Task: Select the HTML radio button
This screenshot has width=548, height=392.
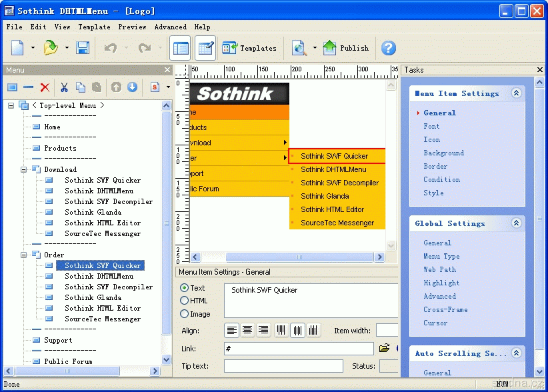Action: tap(185, 301)
